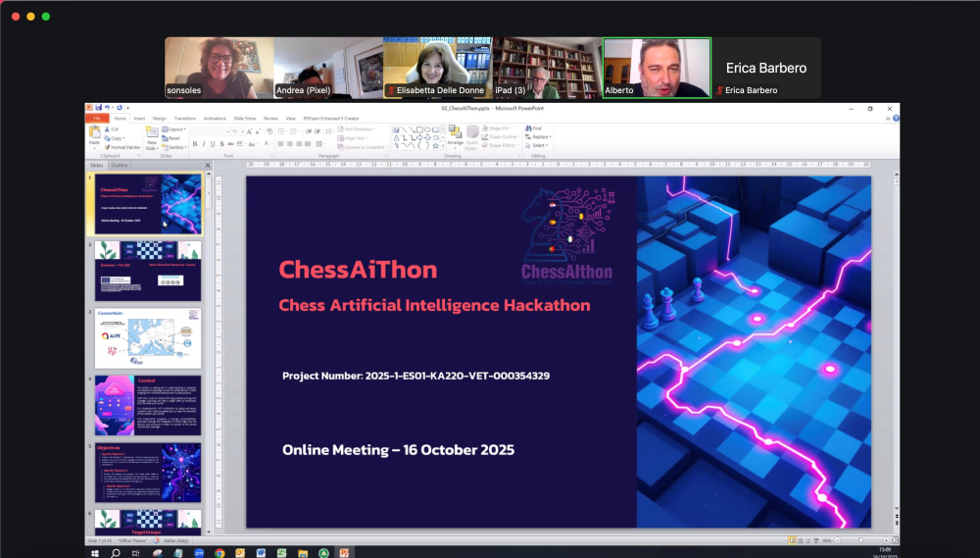Select slide 3 Consortium thumbnail
The image size is (980, 558).
pos(146,338)
